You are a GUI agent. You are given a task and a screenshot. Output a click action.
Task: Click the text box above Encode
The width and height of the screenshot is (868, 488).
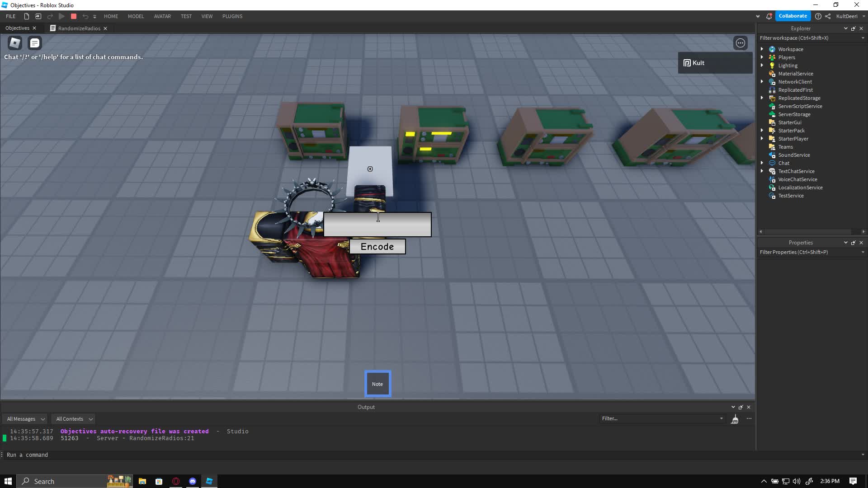click(x=377, y=225)
